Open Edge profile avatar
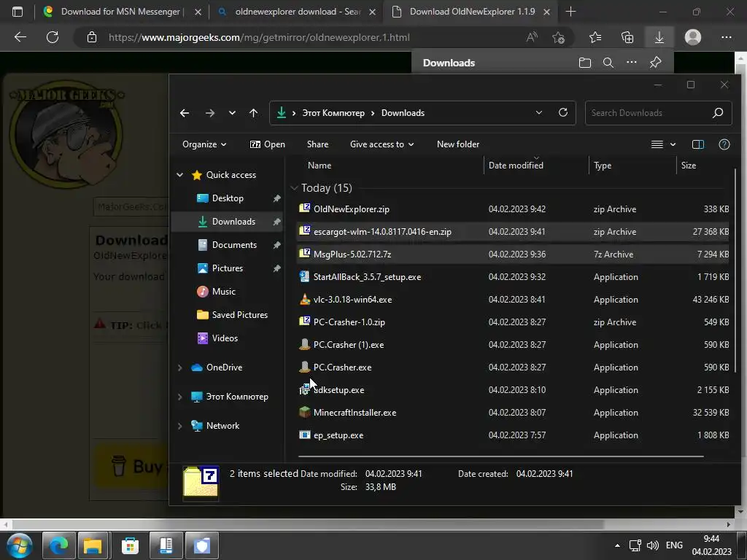This screenshot has width=747, height=560. click(x=693, y=37)
